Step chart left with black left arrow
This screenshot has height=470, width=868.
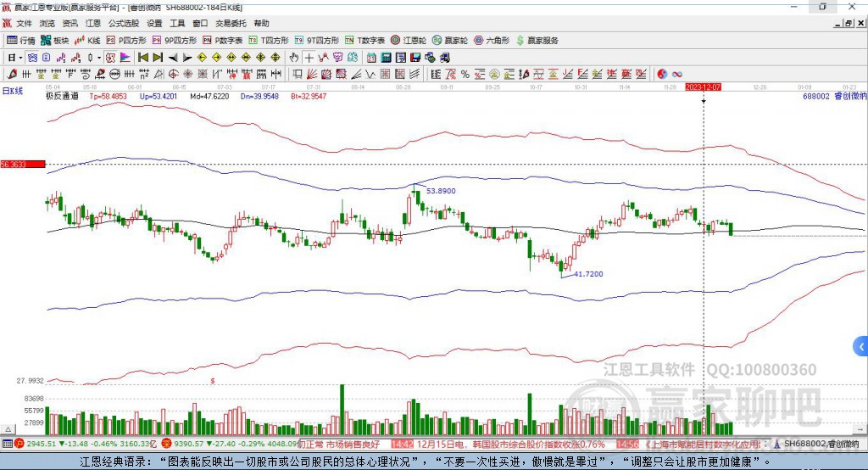click(x=173, y=58)
